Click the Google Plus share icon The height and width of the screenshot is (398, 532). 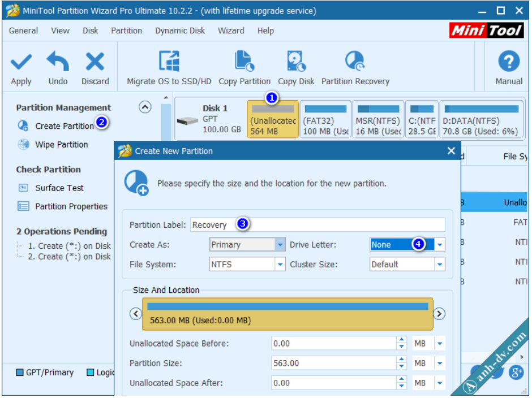(x=516, y=373)
